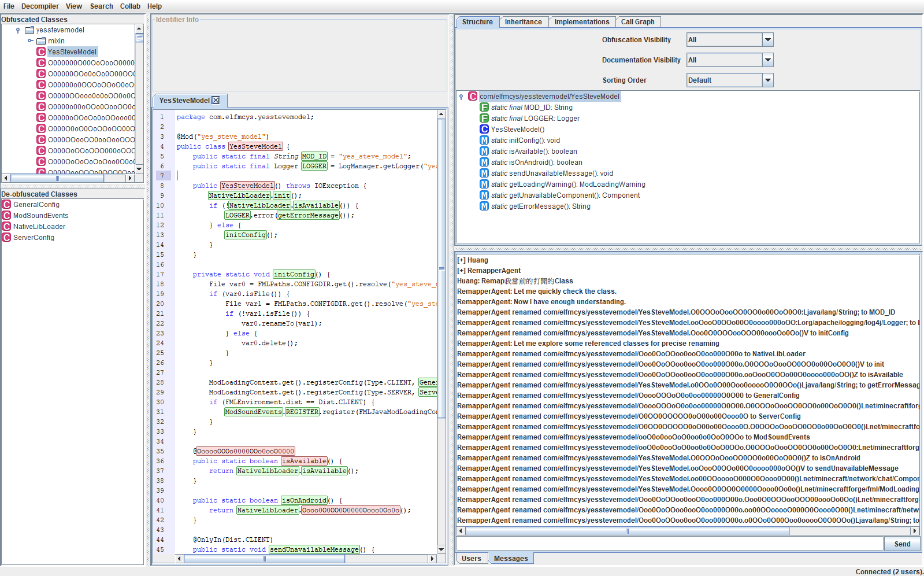This screenshot has width=924, height=576.
Task: Expand the mixin package node
Action: pos(30,40)
